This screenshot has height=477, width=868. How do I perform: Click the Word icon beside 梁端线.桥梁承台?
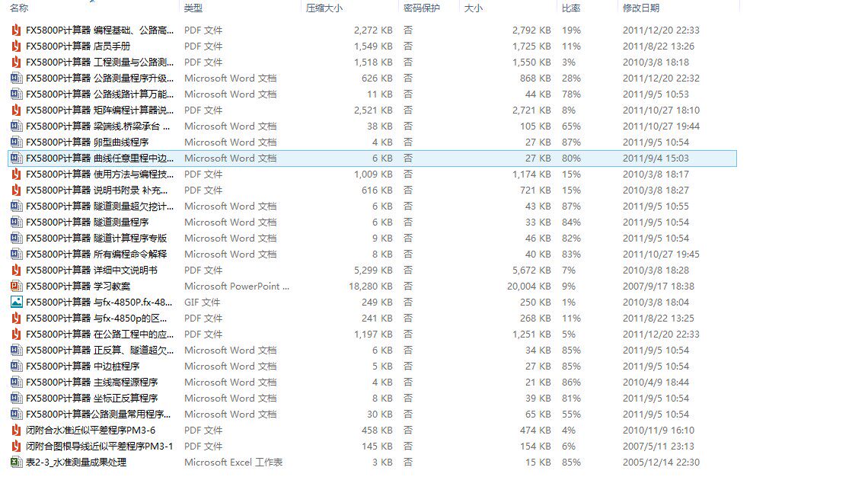point(17,126)
